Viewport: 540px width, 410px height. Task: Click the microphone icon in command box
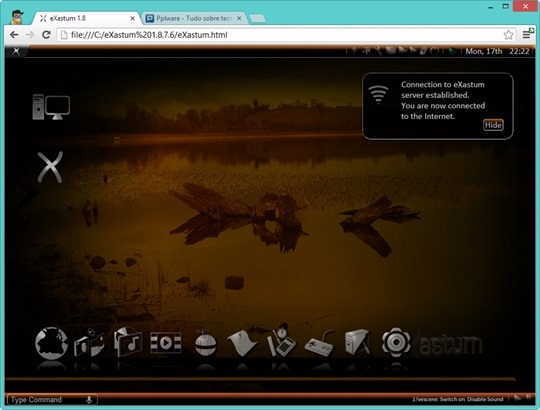pos(89,400)
